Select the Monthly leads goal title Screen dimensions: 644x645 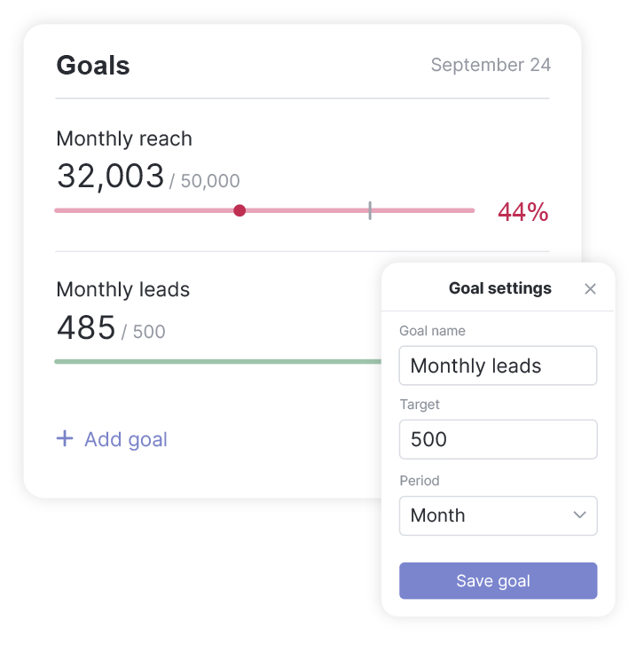[x=123, y=289]
